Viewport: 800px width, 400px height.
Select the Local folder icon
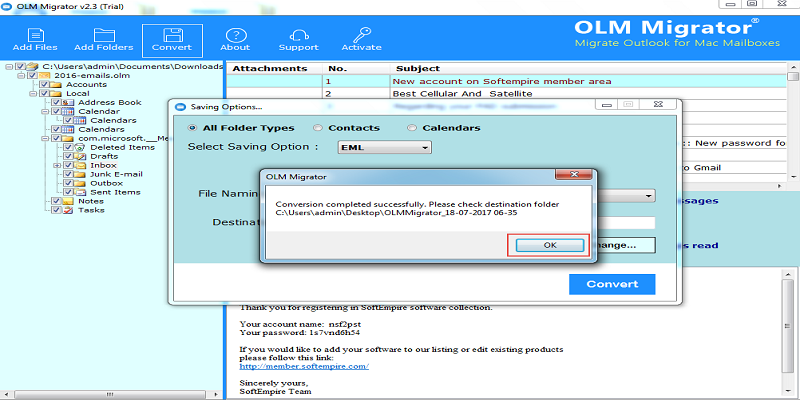56,93
